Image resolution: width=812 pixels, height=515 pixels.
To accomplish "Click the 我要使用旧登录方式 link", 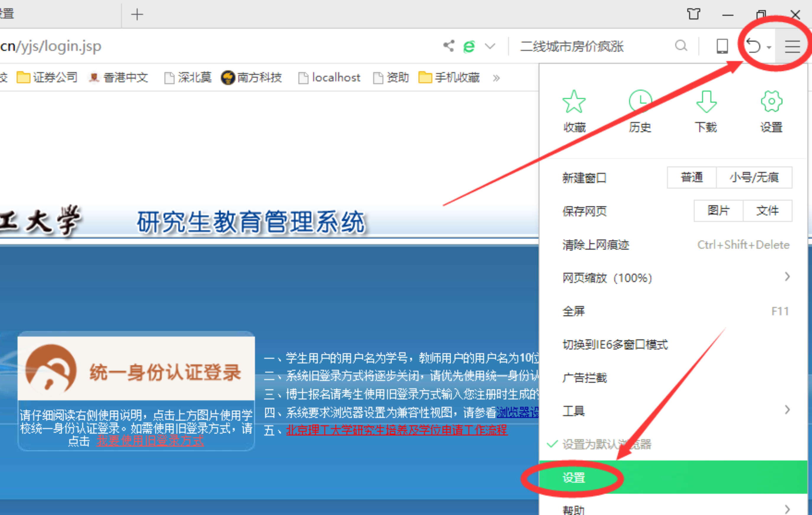I will pyautogui.click(x=150, y=441).
